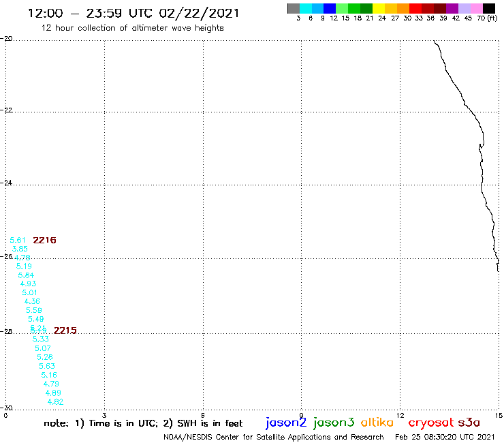Click the 'Feb 25 08:30:20 UTC 2021' timestamp
Image resolution: width=504 pixels, height=443 pixels.
coord(445,437)
